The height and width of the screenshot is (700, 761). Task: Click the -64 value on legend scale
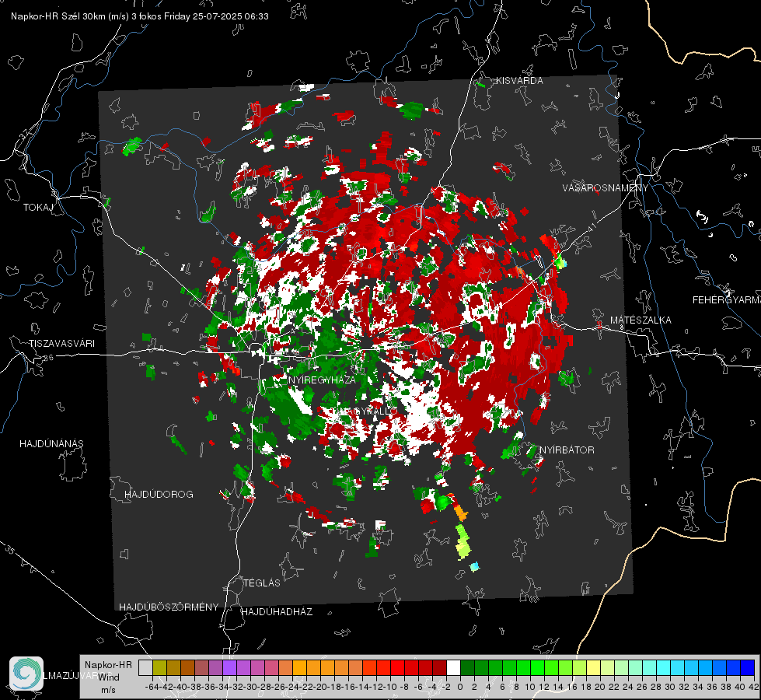(152, 687)
